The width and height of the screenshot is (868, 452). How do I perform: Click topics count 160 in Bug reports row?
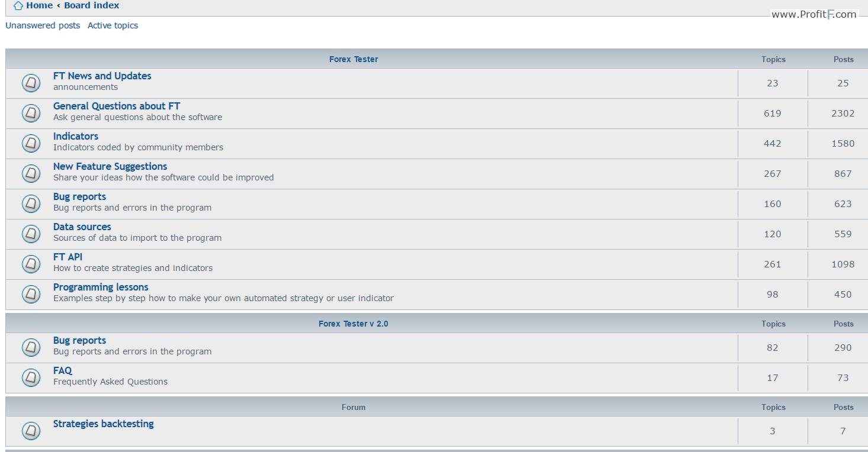tap(773, 204)
